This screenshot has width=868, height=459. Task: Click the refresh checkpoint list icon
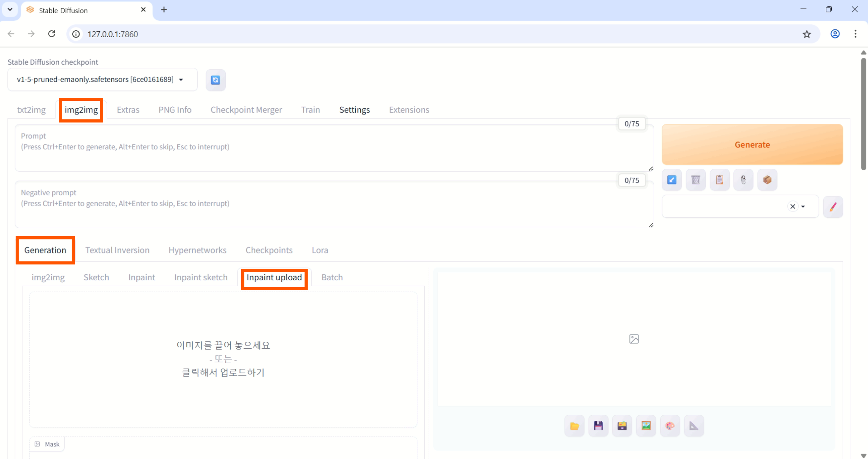215,80
